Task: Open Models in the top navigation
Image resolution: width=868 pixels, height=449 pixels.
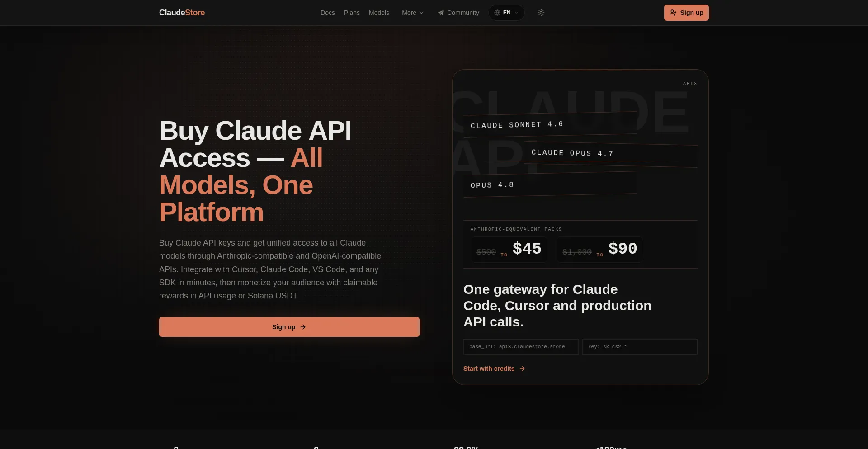Action: [x=379, y=13]
